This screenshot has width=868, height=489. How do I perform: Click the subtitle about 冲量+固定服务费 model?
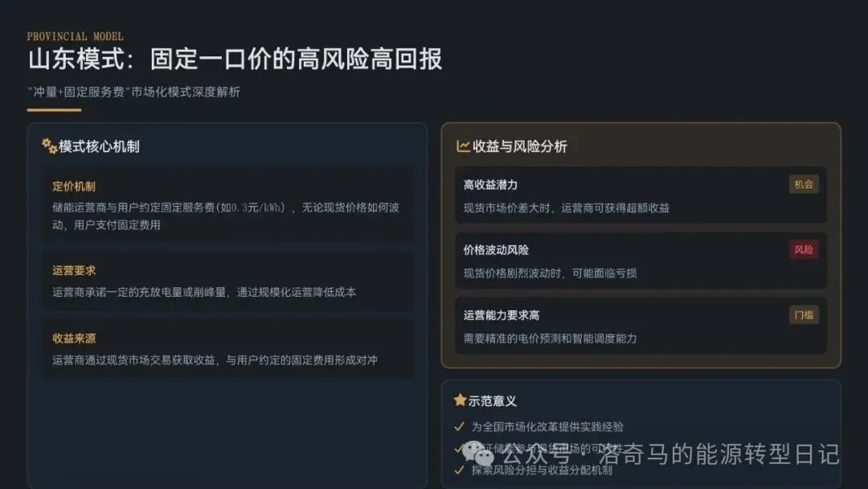[134, 92]
